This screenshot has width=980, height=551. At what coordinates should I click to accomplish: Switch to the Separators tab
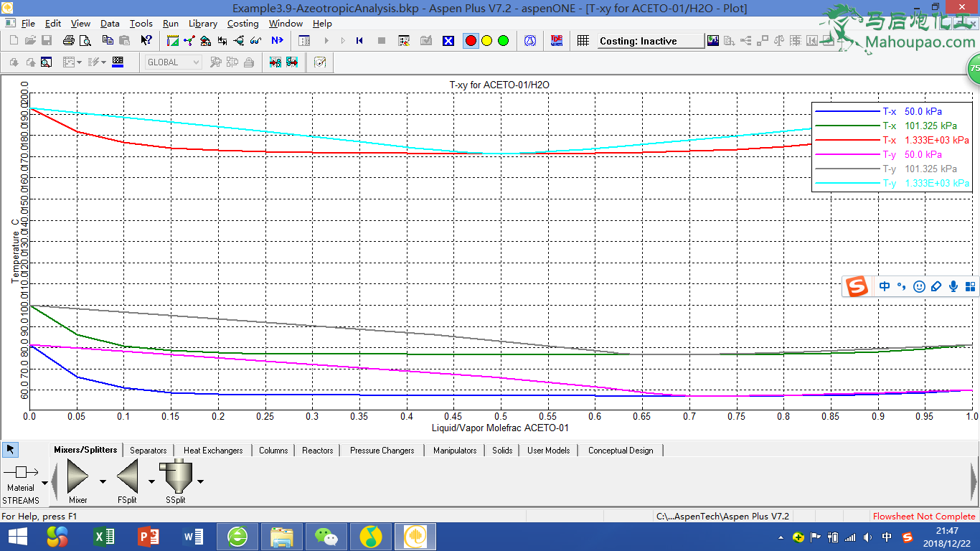coord(149,451)
